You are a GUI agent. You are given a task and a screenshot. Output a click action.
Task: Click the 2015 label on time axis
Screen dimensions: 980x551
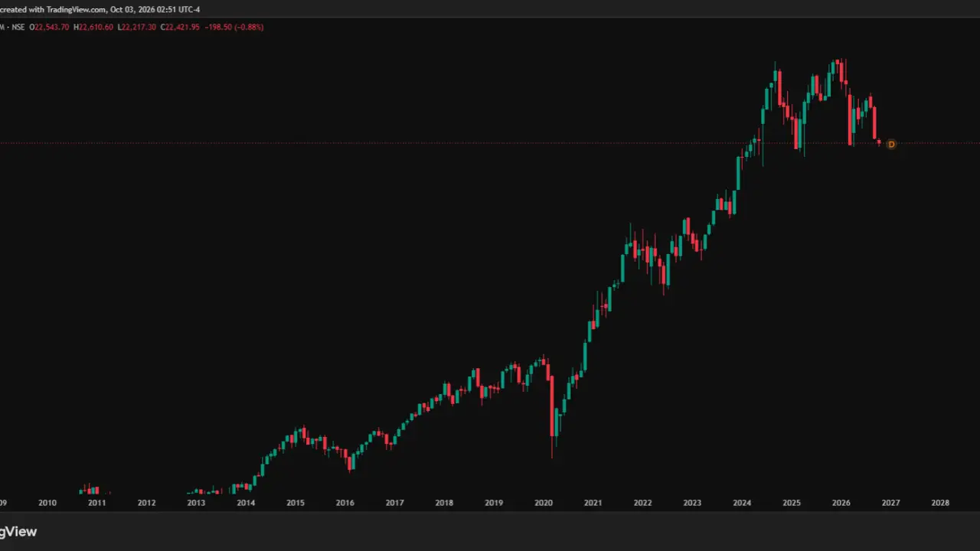pos(296,503)
